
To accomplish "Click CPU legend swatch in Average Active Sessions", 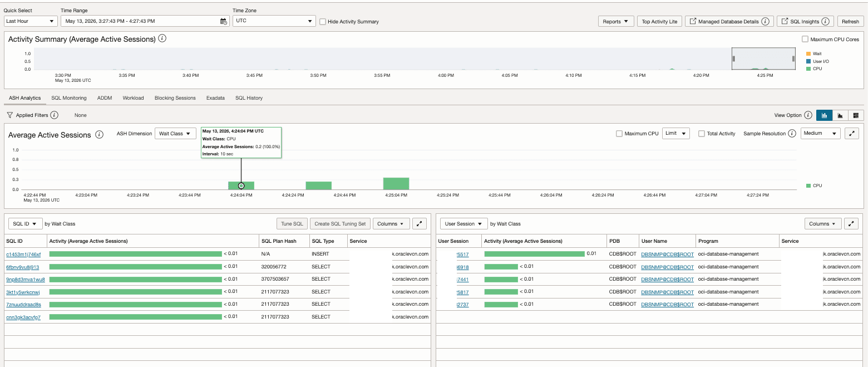I will click(x=808, y=185).
